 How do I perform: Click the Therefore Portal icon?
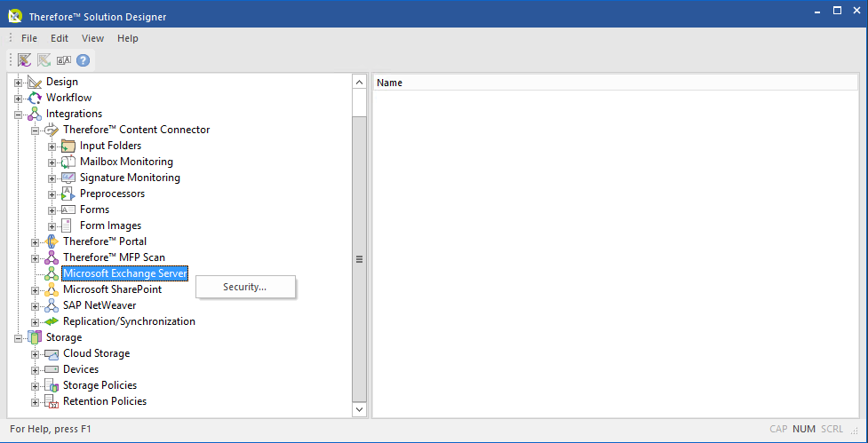(52, 241)
